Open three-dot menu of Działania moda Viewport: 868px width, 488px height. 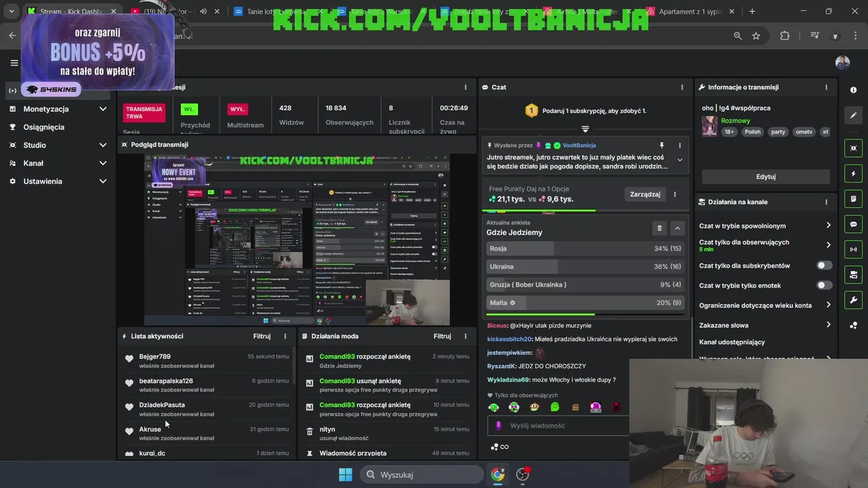[x=465, y=336]
